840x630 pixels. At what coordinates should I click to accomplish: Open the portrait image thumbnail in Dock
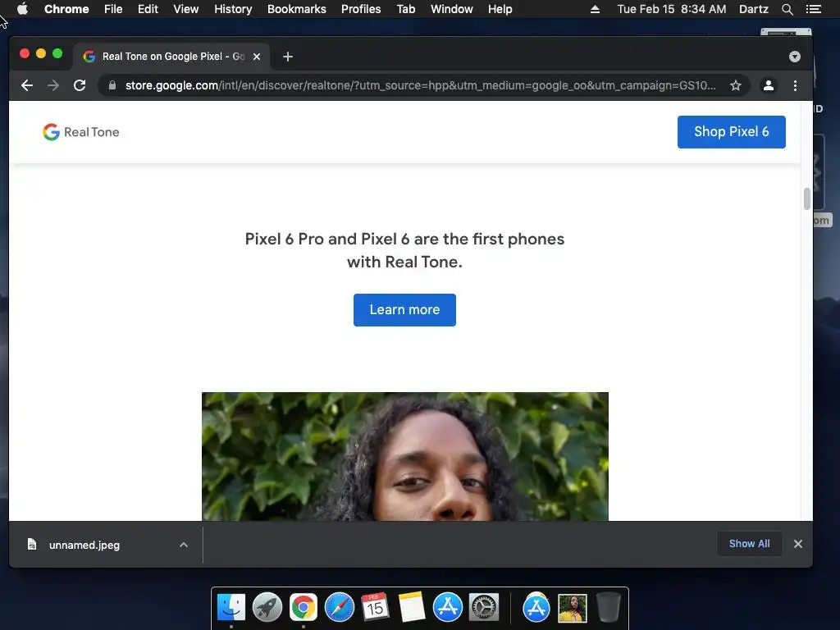572,608
